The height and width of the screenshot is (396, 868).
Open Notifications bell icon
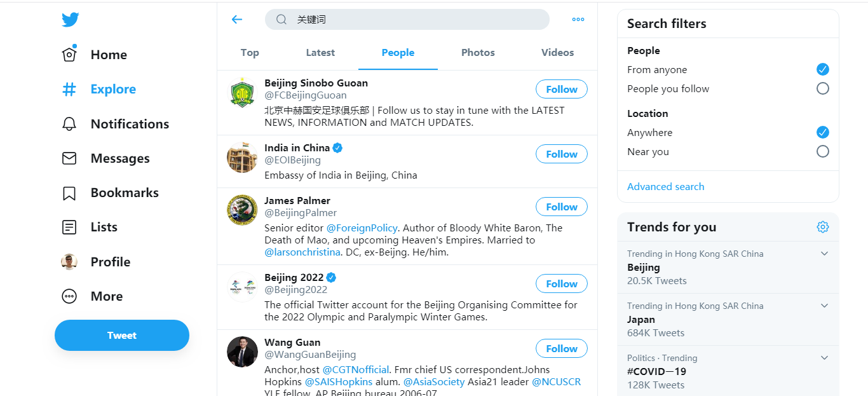[x=69, y=124]
